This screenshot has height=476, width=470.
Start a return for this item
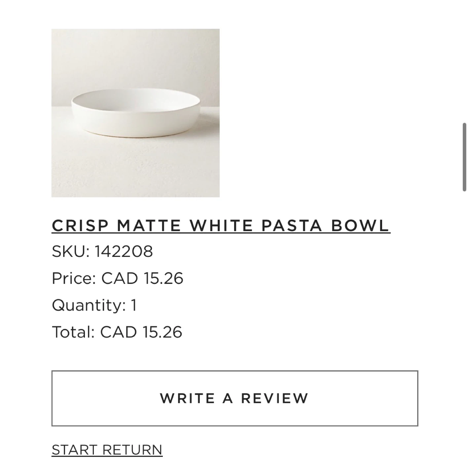click(107, 450)
